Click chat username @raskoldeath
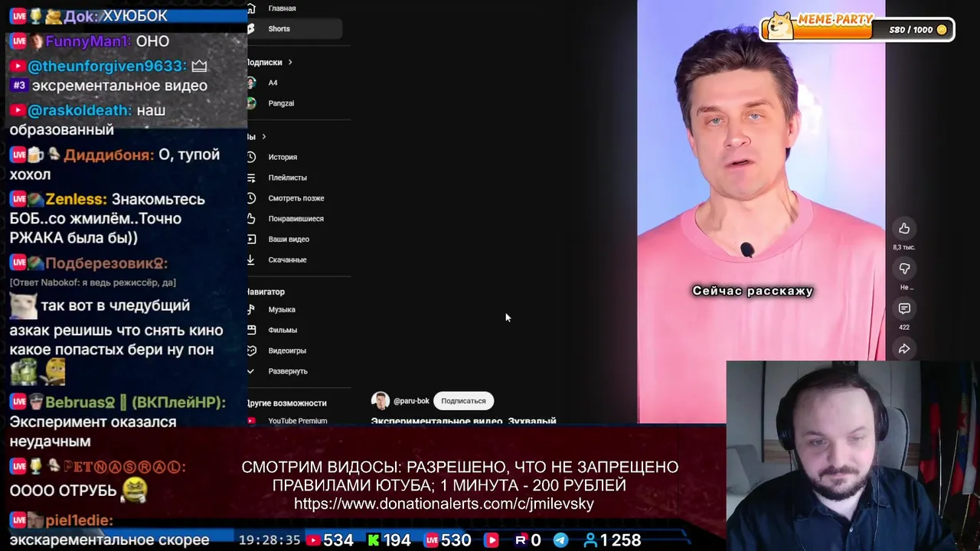This screenshot has width=980, height=551. pos(80,110)
